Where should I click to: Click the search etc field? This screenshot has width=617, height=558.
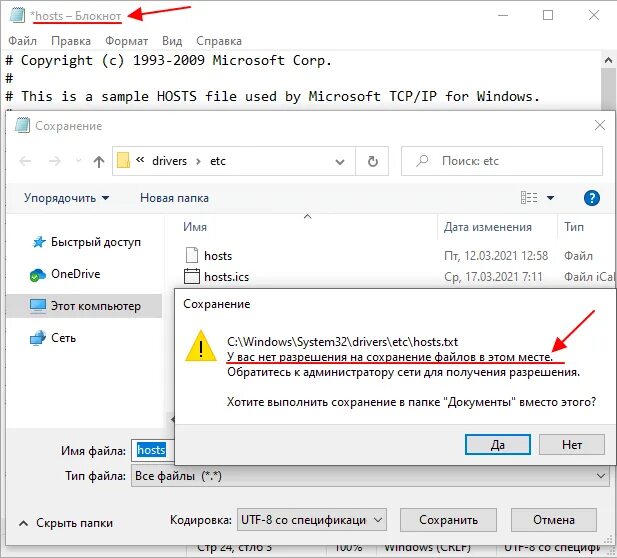(502, 161)
